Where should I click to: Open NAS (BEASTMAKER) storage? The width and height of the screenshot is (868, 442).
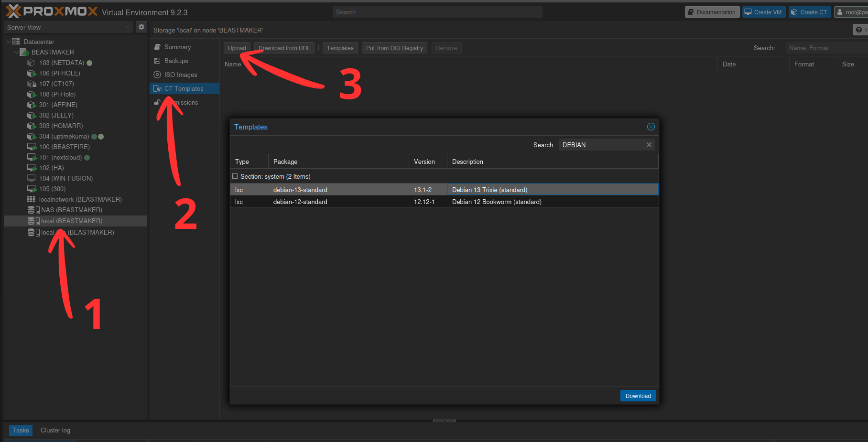(x=71, y=210)
